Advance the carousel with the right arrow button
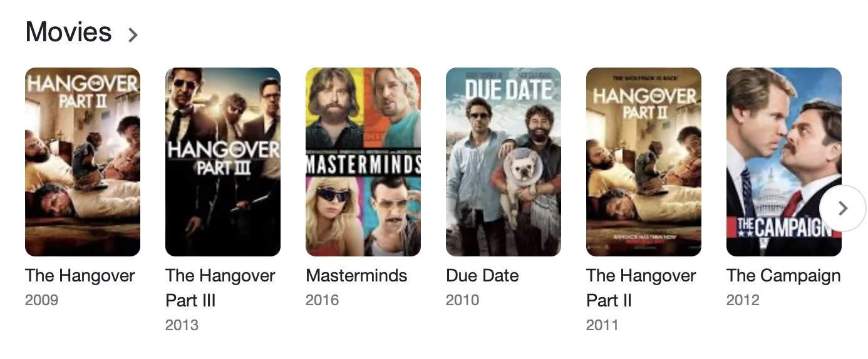 coord(842,208)
